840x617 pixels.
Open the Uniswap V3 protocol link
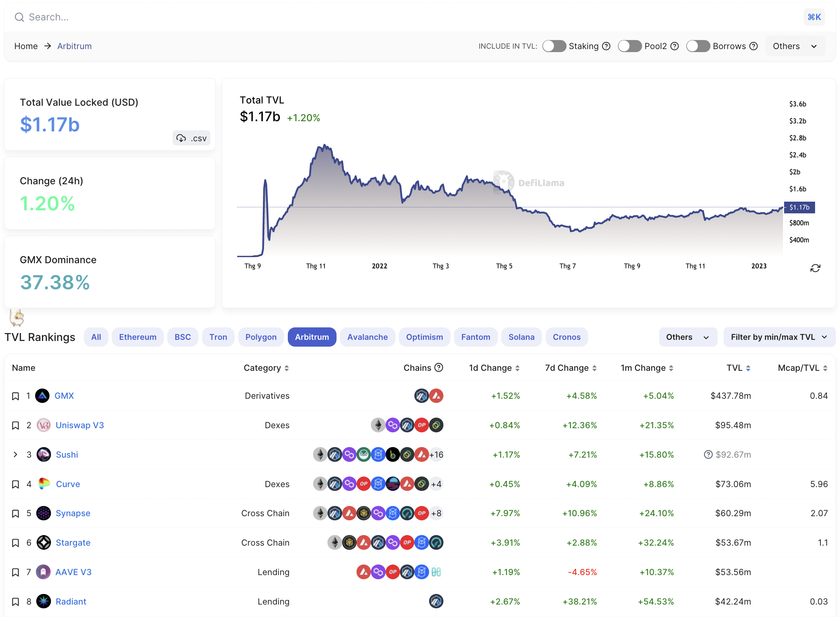coord(80,425)
